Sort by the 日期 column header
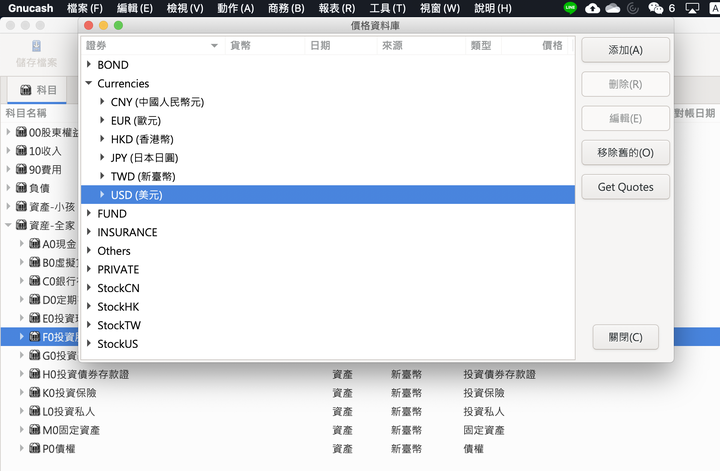The image size is (720, 471). [341, 45]
